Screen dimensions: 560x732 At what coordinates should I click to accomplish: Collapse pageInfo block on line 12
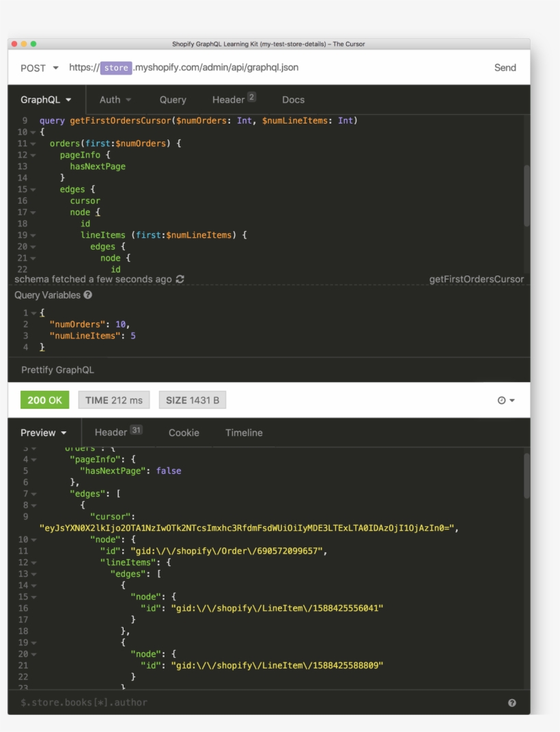click(33, 155)
